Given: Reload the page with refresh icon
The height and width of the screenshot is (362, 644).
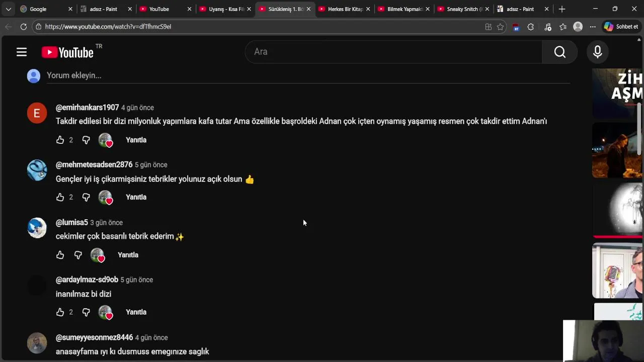Looking at the screenshot, I should tap(23, 27).
